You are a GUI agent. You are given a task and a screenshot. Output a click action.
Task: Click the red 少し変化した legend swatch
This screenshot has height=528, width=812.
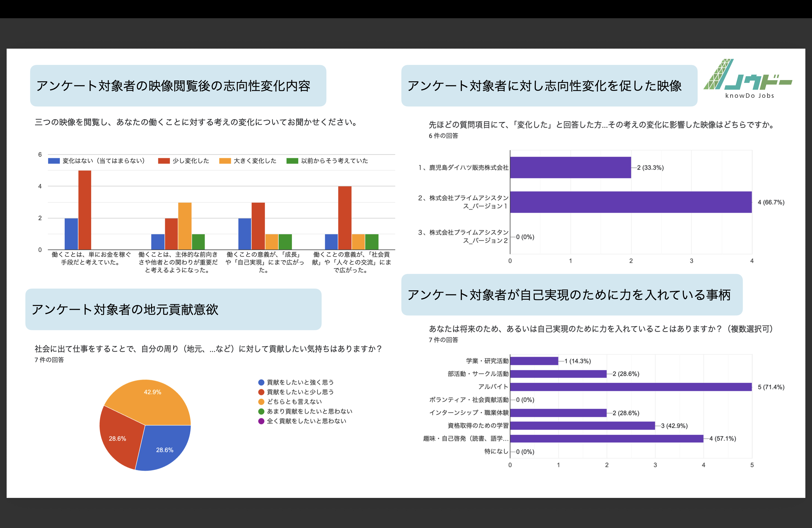(x=164, y=161)
